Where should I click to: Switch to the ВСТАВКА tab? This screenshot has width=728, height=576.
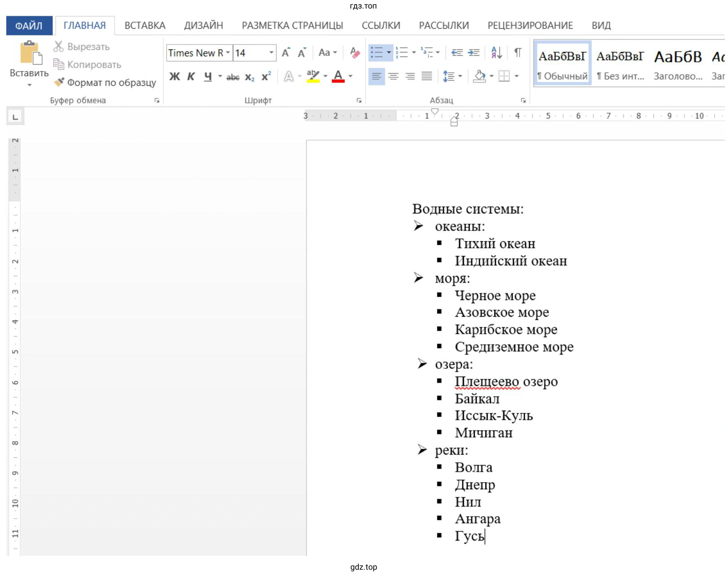145,26
